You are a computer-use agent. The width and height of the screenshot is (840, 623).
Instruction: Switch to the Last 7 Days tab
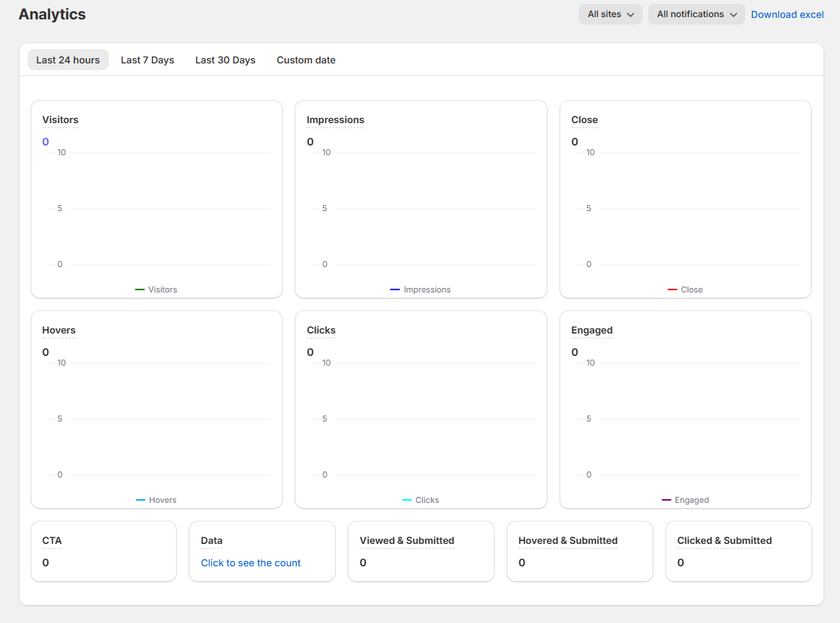pos(147,60)
